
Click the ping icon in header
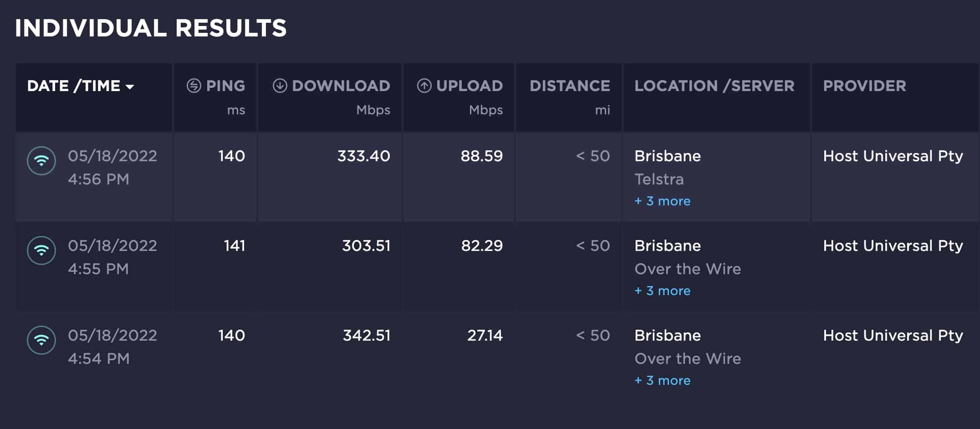coord(194,86)
